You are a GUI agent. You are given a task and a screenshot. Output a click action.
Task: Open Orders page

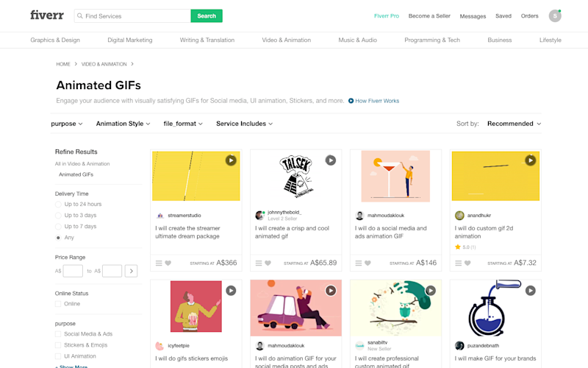(529, 15)
